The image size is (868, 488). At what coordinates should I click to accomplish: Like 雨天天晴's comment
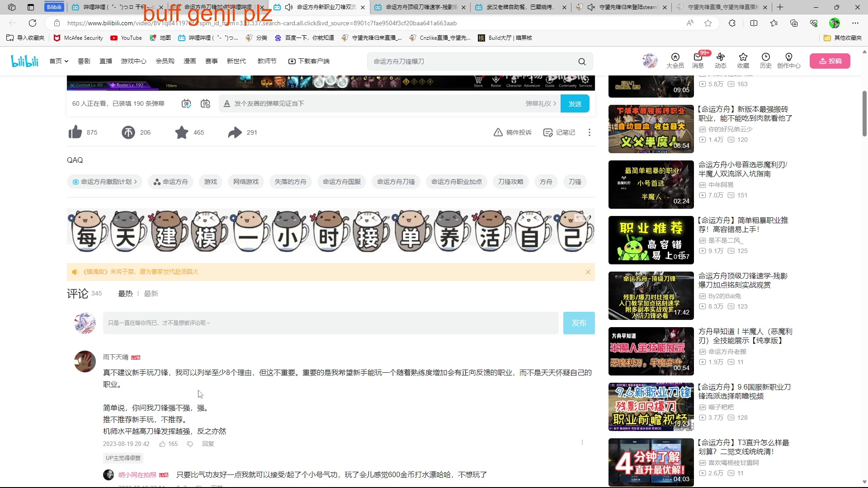pyautogui.click(x=162, y=444)
